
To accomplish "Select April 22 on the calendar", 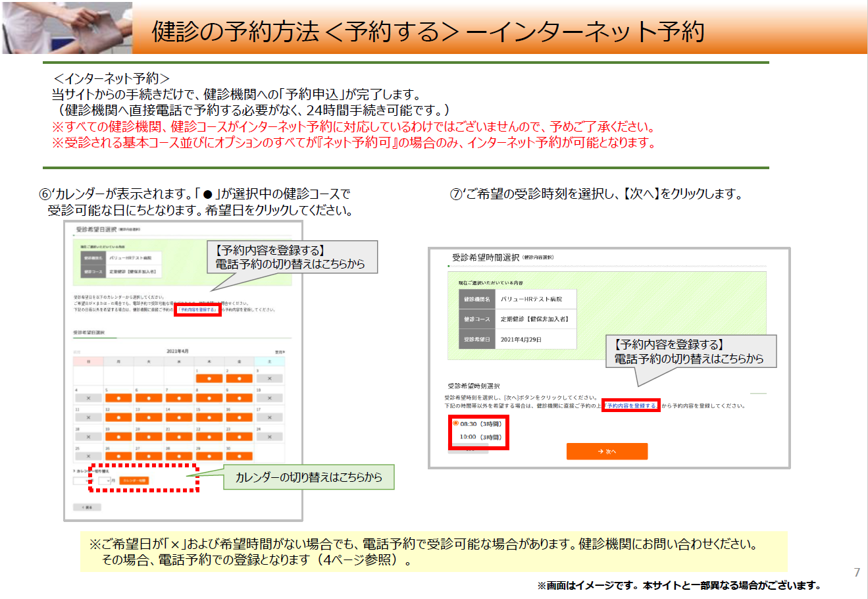I will 209,436.
